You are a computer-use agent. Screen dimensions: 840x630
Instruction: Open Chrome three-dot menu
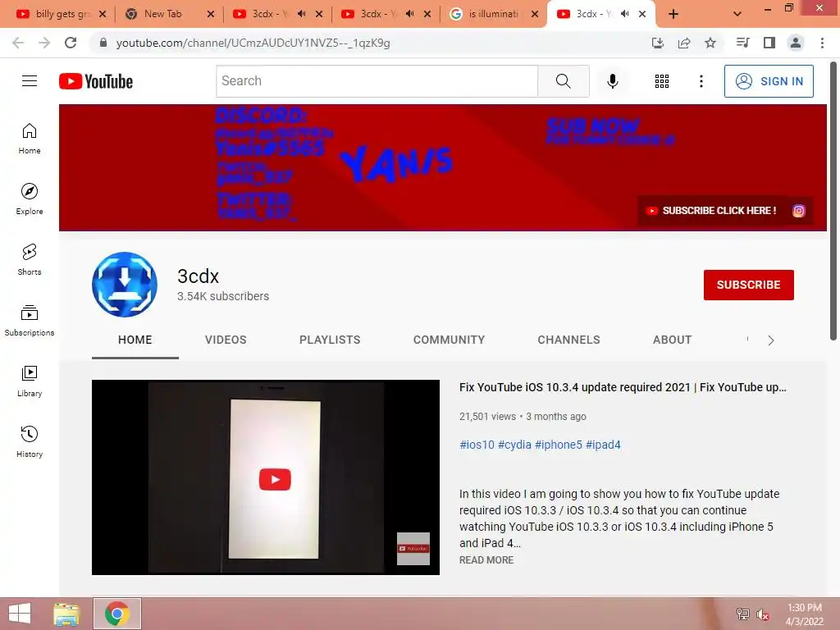(x=822, y=43)
